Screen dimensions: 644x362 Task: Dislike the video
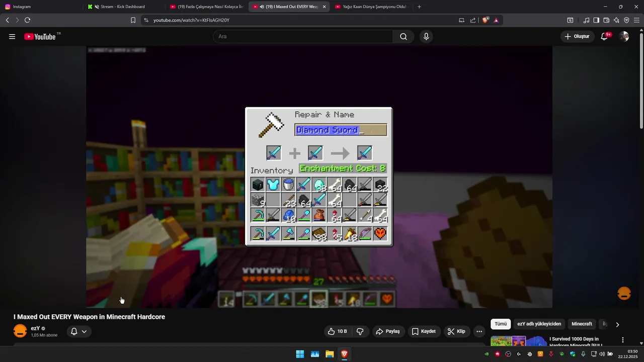pos(360,331)
